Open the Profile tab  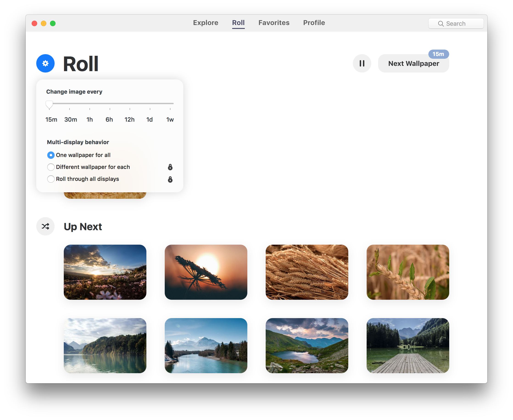314,23
